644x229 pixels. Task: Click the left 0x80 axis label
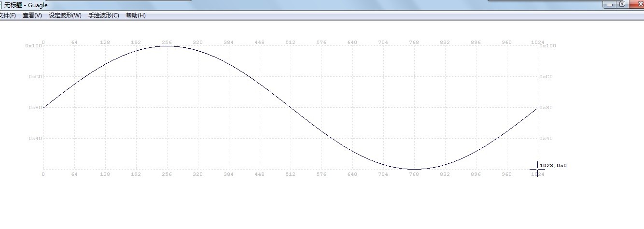(35, 107)
